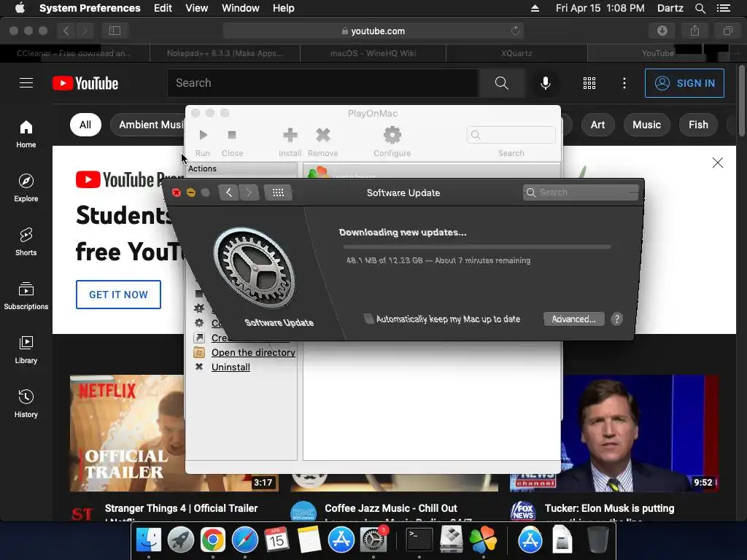This screenshot has height=560, width=747.
Task: Dismiss the YouTube Premium banner with X
Action: coord(718,163)
